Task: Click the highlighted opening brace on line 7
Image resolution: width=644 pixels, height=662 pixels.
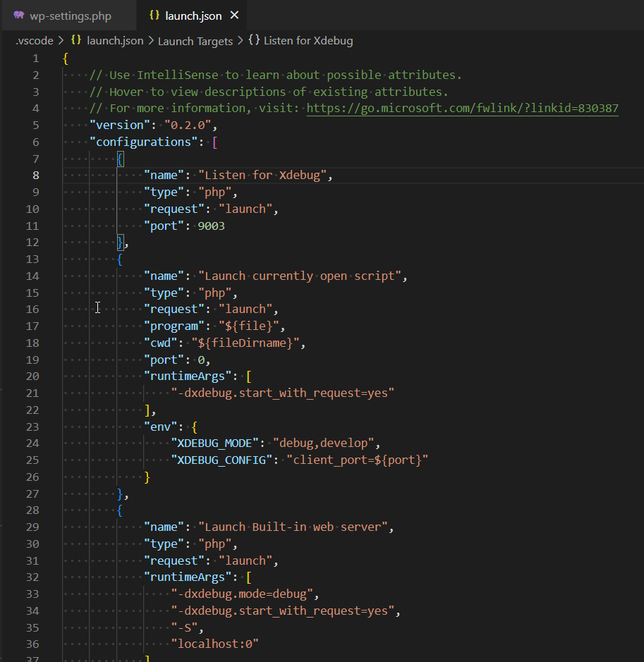Action: click(x=121, y=159)
